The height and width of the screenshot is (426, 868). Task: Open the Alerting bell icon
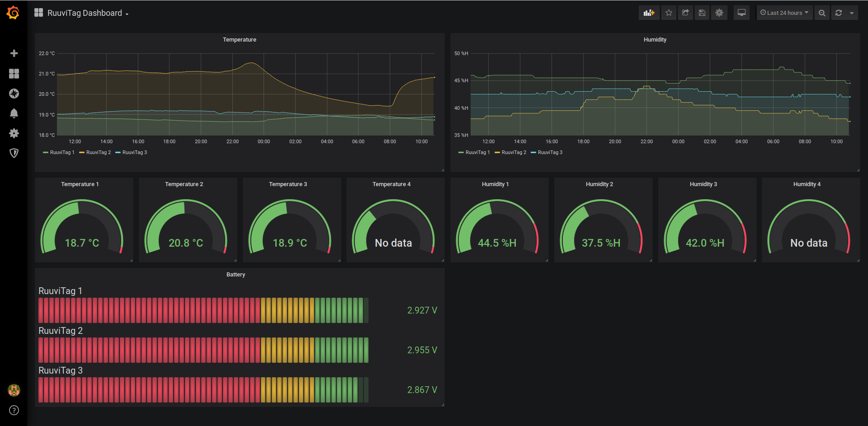click(x=14, y=113)
